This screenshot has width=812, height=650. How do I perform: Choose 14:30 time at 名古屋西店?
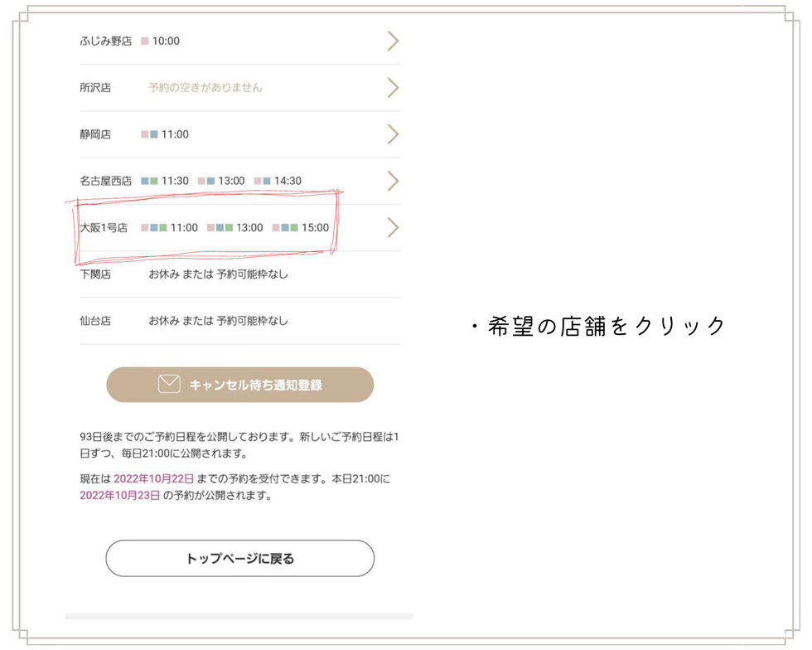(x=287, y=181)
